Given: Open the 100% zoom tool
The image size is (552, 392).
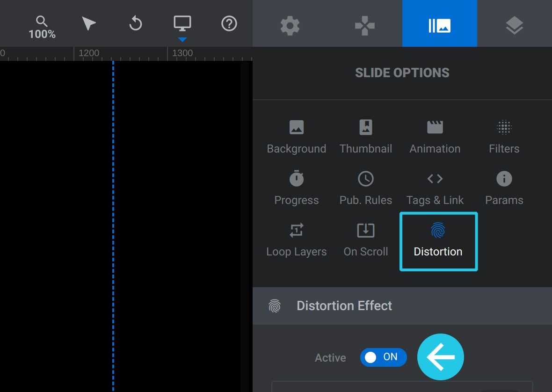Looking at the screenshot, I should click(42, 27).
